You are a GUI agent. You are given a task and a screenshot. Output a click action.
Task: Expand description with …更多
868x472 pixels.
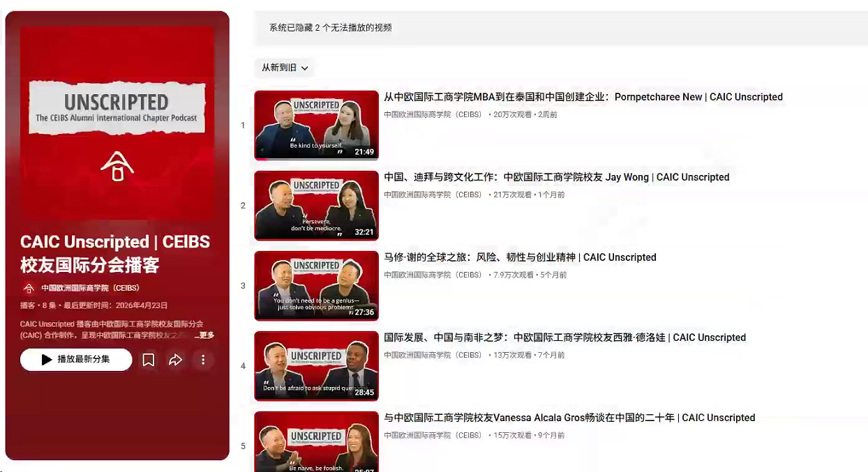point(204,335)
